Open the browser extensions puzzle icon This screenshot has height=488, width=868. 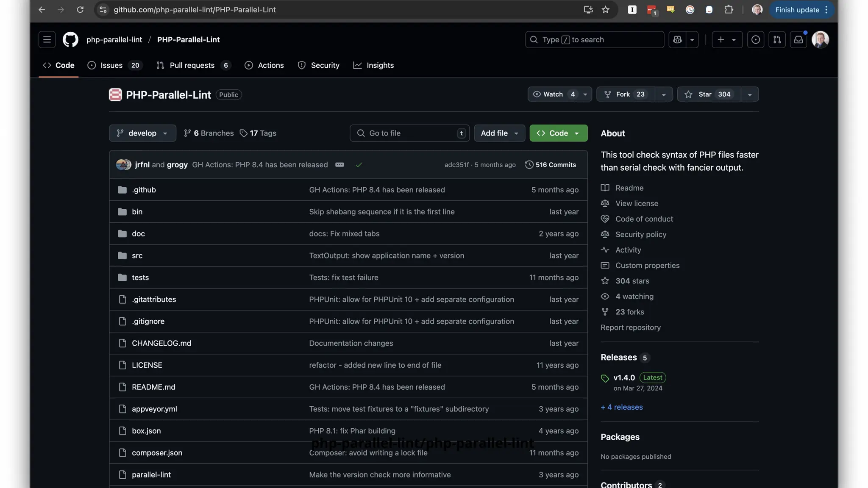click(x=729, y=10)
